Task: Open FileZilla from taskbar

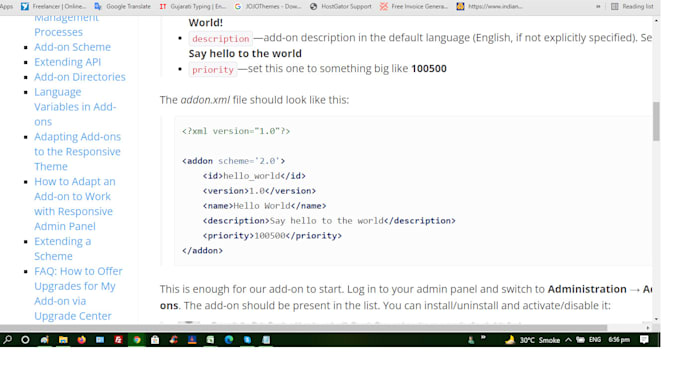Action: pyautogui.click(x=118, y=340)
